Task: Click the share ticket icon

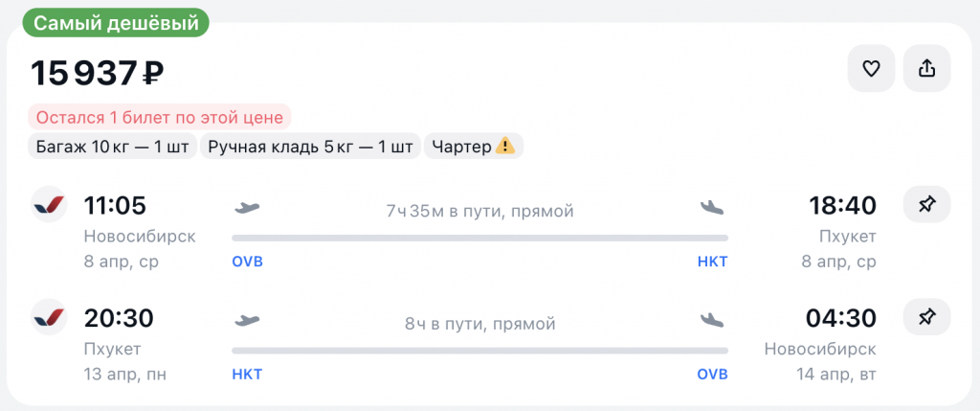Action: [926, 69]
